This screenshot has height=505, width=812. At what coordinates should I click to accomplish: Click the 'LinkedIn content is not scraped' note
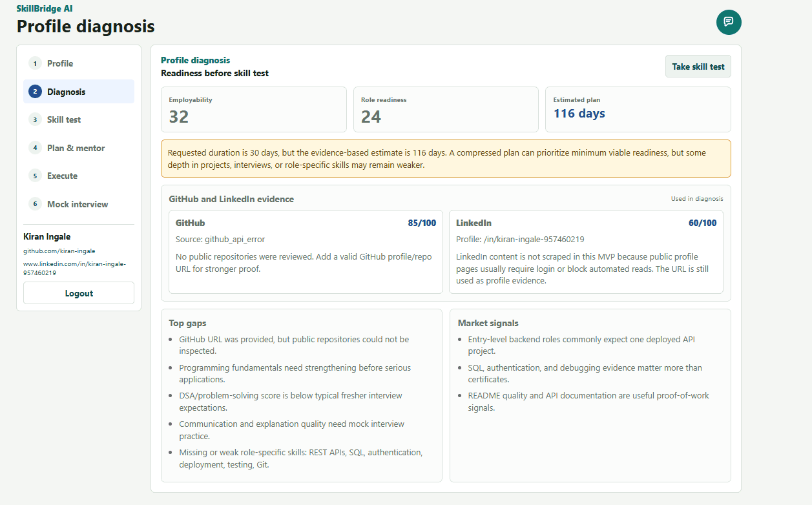(x=582, y=269)
